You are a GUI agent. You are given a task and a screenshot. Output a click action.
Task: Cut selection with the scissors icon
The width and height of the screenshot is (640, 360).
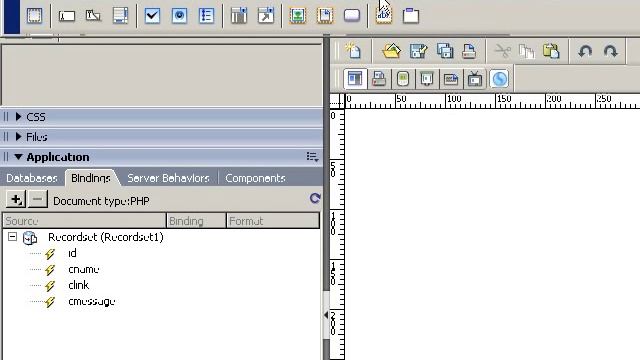pos(502,51)
